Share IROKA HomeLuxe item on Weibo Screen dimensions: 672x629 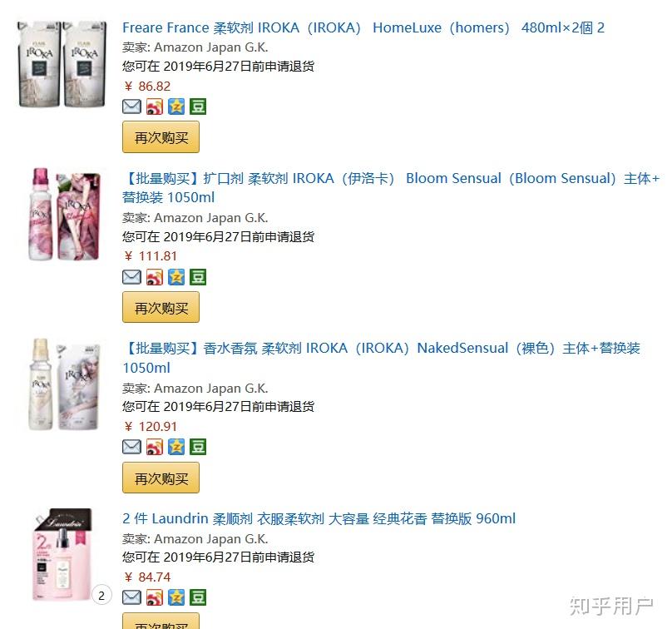coord(155,106)
